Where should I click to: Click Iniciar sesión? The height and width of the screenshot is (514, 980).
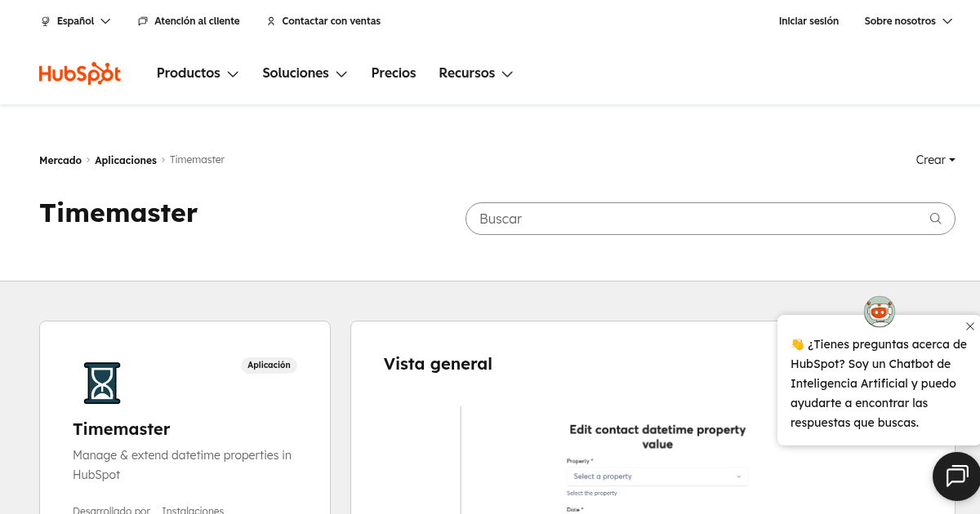point(808,21)
